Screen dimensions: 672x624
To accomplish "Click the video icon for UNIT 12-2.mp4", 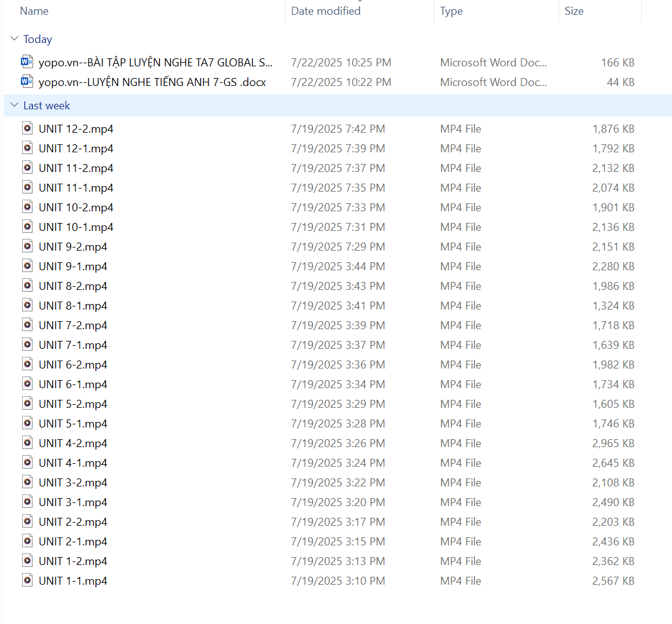I will [27, 128].
